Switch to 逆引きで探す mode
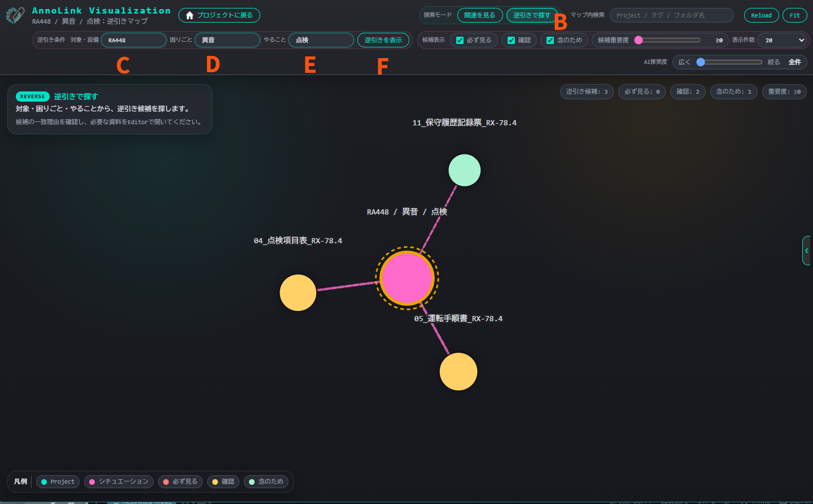Screen dimensions: 813x504 tap(531, 15)
